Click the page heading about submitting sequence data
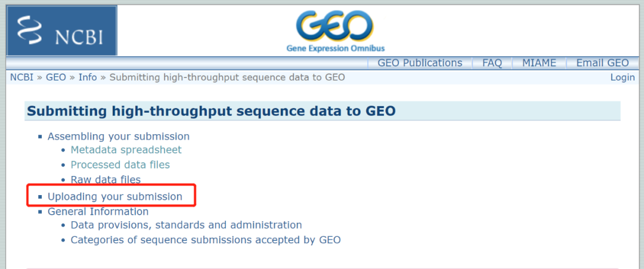The image size is (644, 269). coord(212,112)
